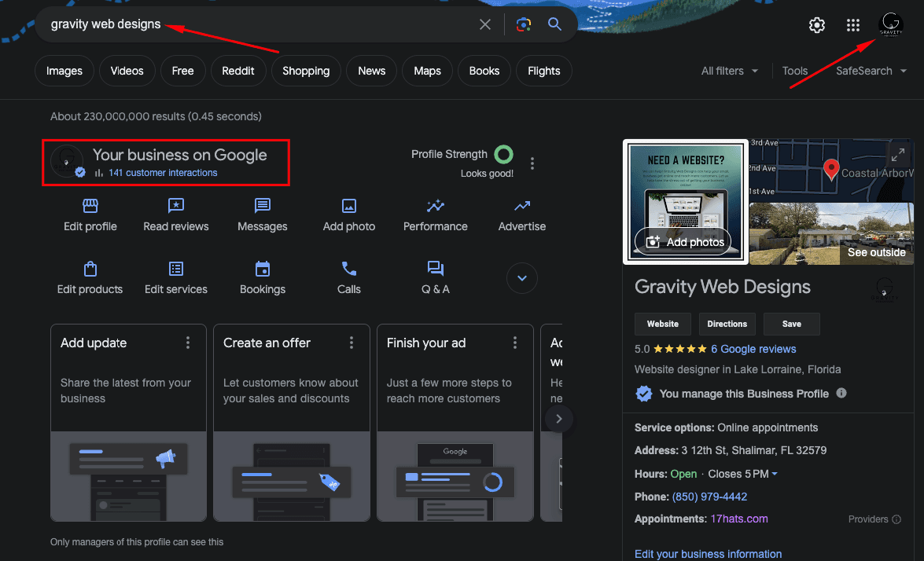The image size is (924, 561).
Task: Open the Finish your ad card
Action: (455, 423)
